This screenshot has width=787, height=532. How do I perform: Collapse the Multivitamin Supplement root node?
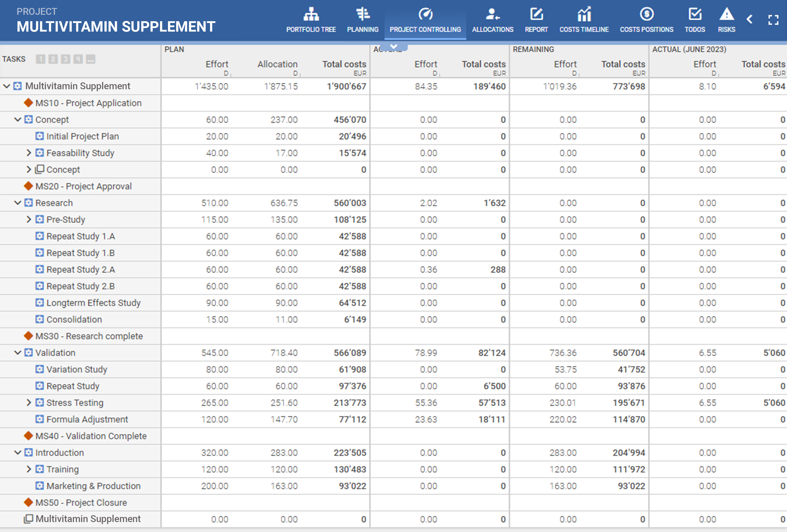(x=6, y=86)
